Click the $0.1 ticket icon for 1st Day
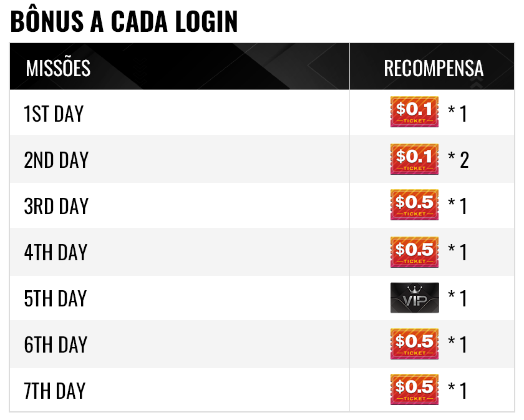524x420 pixels. (414, 112)
